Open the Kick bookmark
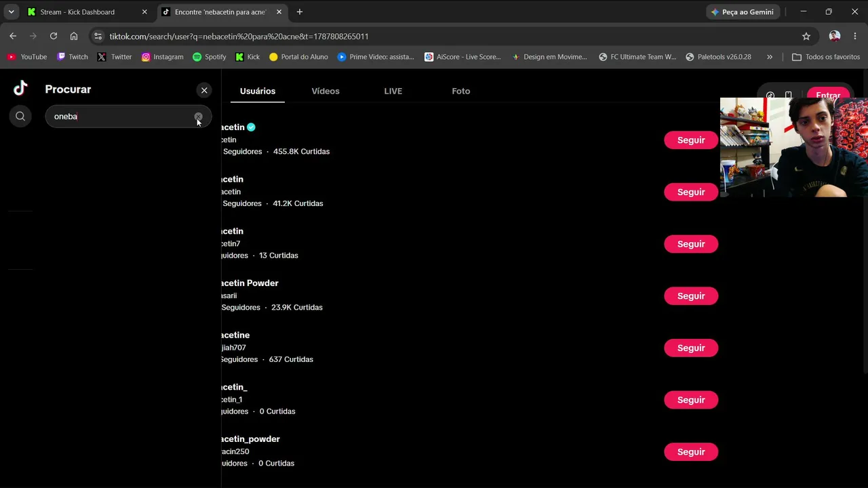Image resolution: width=868 pixels, height=488 pixels. coord(248,57)
